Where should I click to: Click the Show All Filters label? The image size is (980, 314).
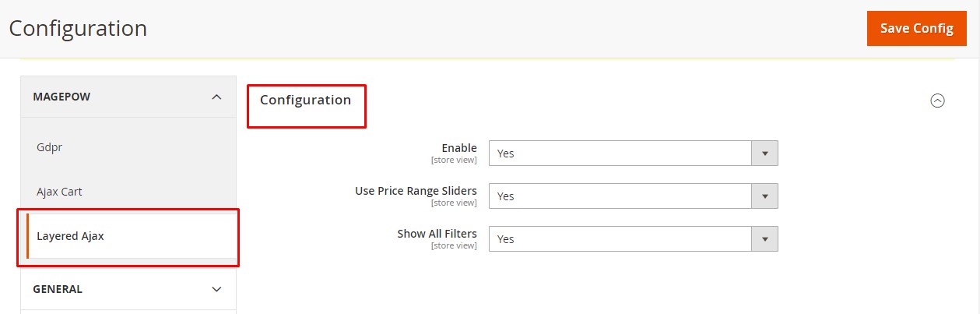437,234
